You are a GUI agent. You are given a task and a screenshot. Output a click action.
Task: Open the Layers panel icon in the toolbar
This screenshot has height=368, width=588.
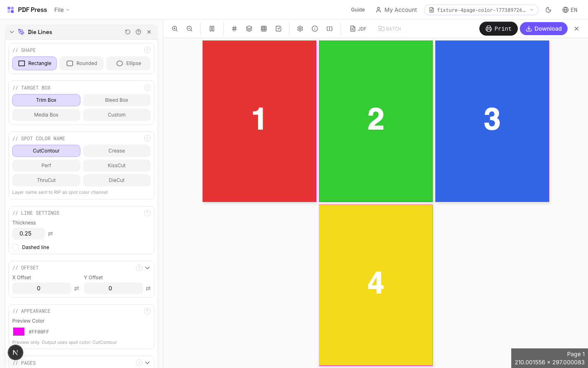point(249,29)
